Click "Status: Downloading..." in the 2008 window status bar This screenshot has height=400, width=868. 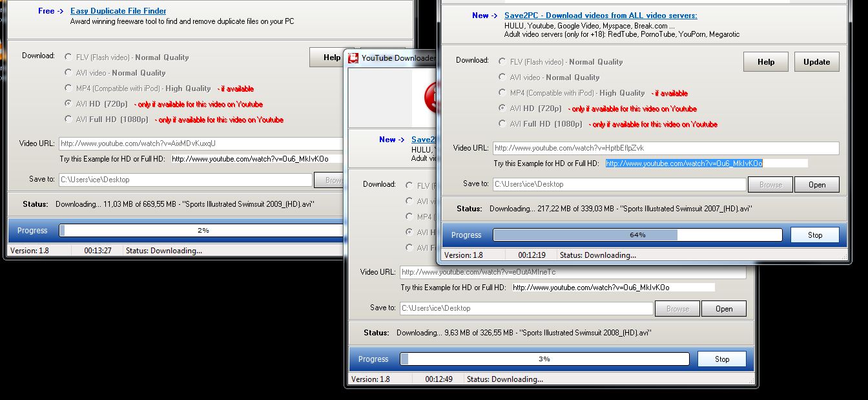click(505, 379)
